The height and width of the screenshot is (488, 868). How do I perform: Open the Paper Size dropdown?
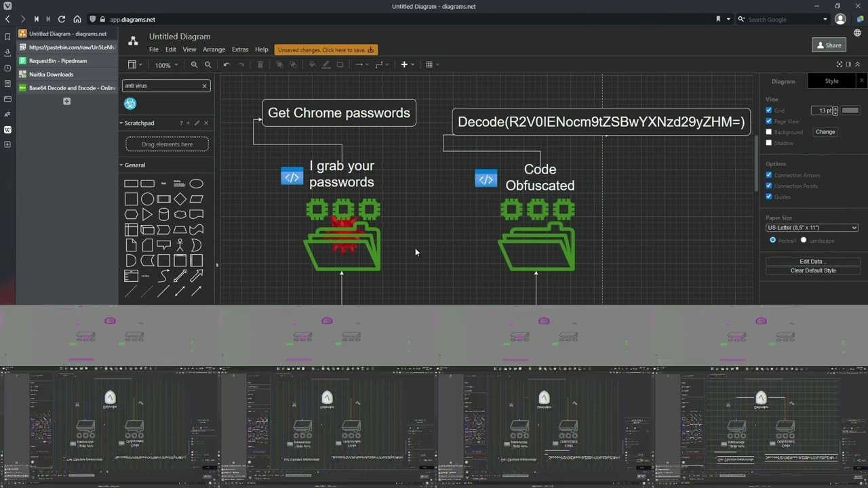(812, 228)
